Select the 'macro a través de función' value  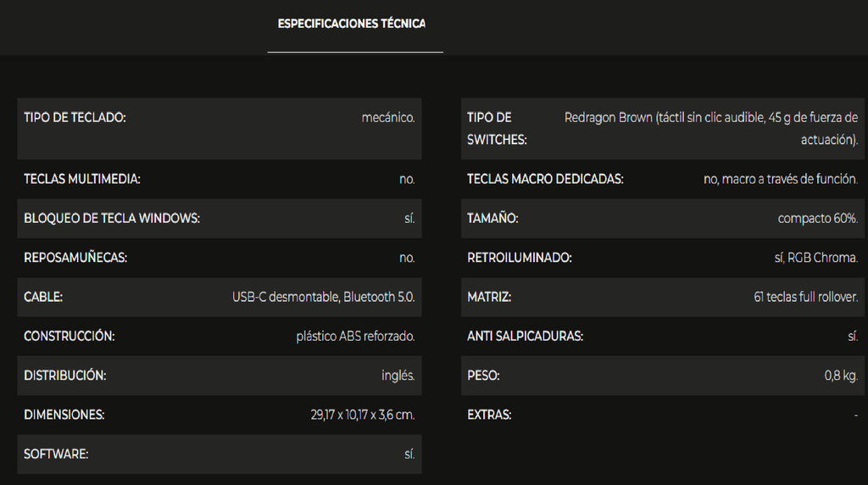[781, 179]
